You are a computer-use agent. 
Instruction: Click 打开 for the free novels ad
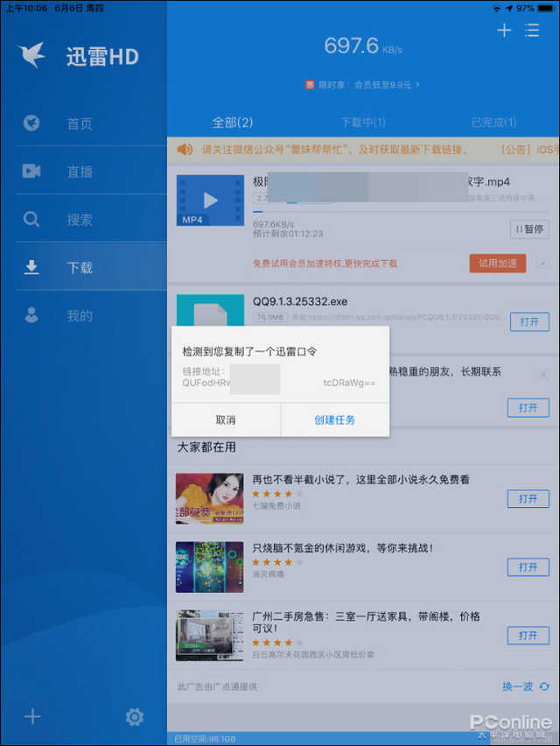point(528,498)
